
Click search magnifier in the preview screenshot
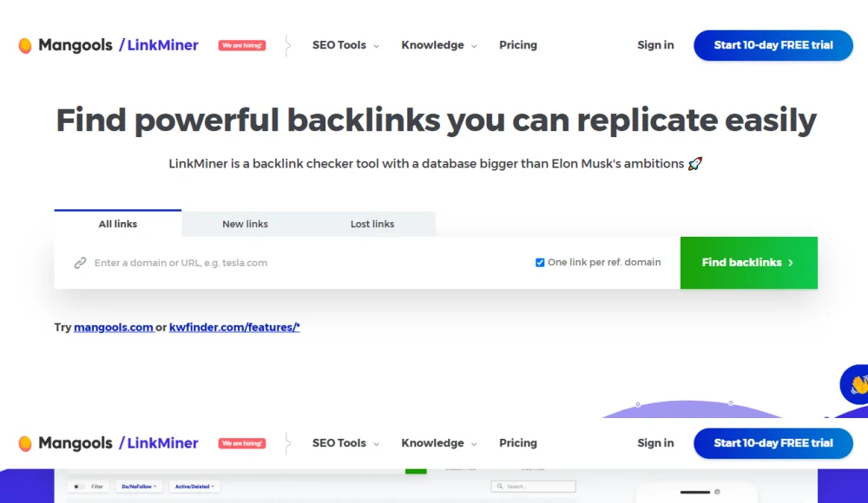[x=498, y=487]
